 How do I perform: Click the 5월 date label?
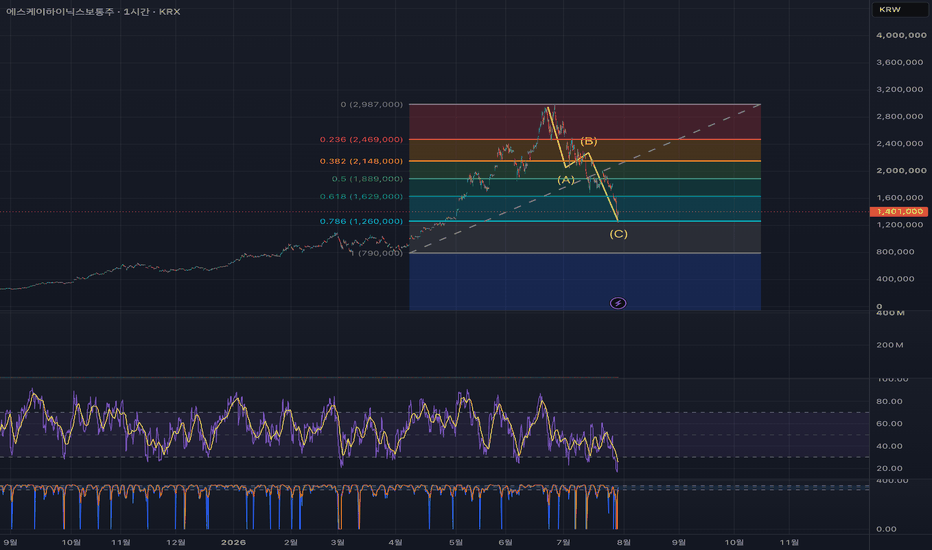456,542
